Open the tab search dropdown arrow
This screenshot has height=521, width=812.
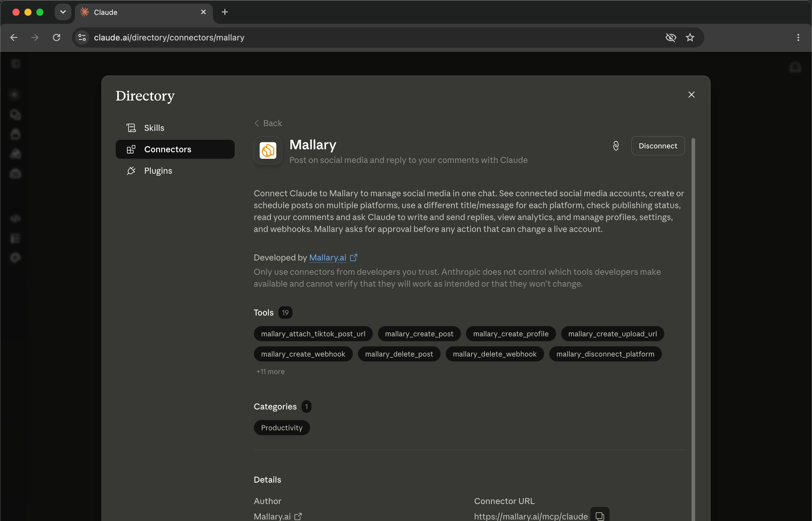[x=63, y=12]
